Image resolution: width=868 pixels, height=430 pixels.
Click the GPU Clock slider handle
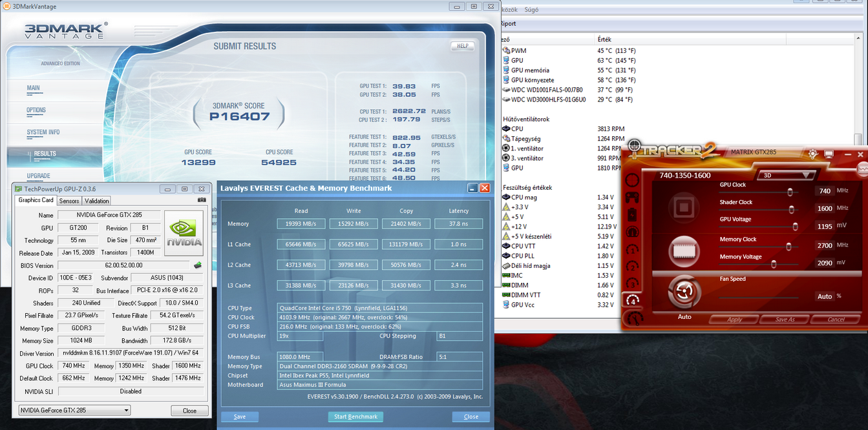click(x=790, y=192)
